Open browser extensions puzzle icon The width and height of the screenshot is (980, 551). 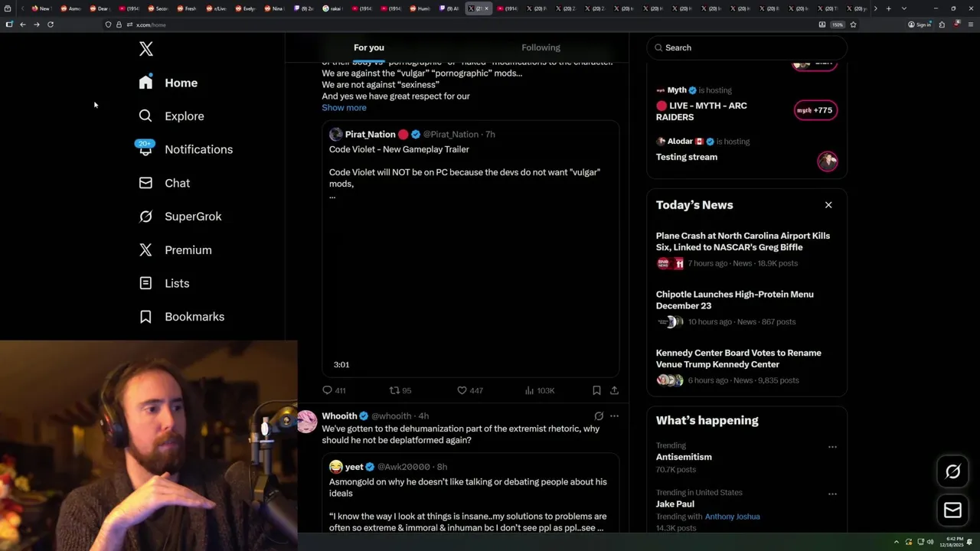click(x=942, y=24)
